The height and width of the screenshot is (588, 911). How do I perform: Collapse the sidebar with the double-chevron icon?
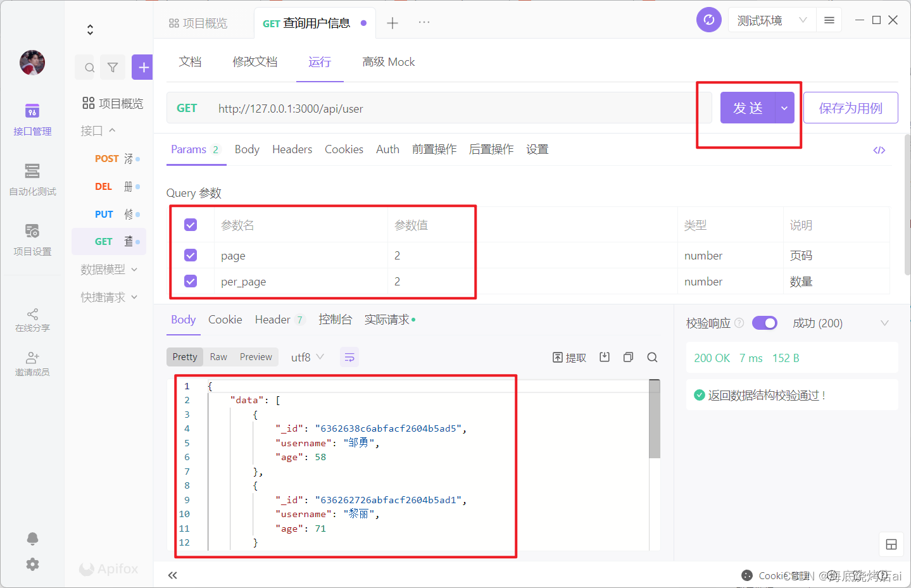click(x=172, y=575)
